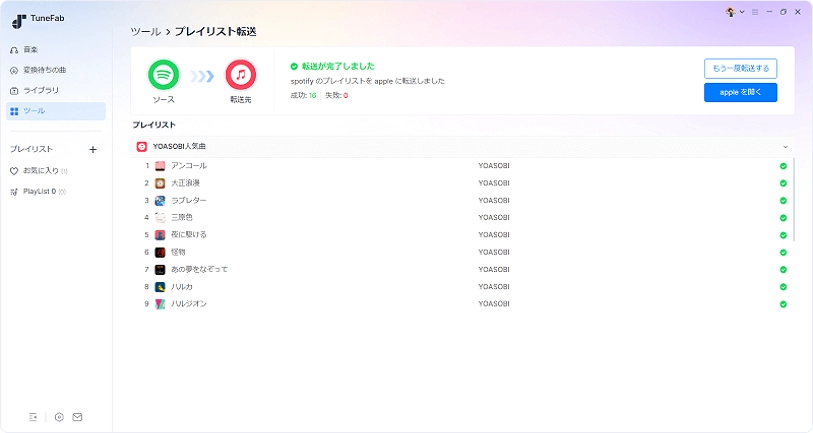Click the 失敗: 0 count
The width and height of the screenshot is (813, 433).
[x=337, y=95]
